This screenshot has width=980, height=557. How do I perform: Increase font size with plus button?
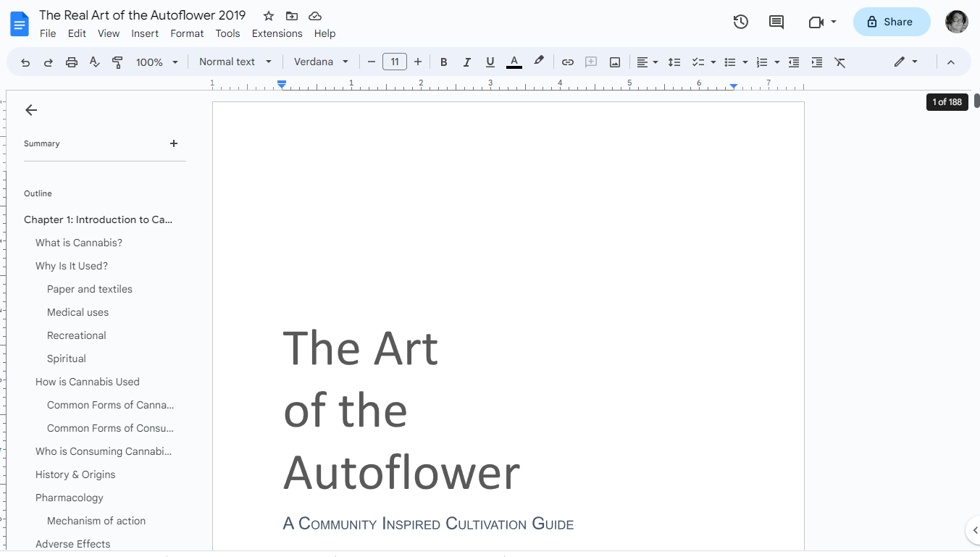click(418, 62)
